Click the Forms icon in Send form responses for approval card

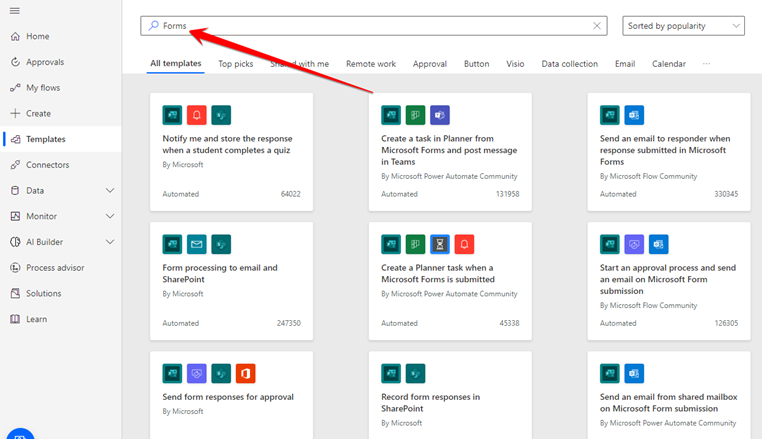pos(173,374)
